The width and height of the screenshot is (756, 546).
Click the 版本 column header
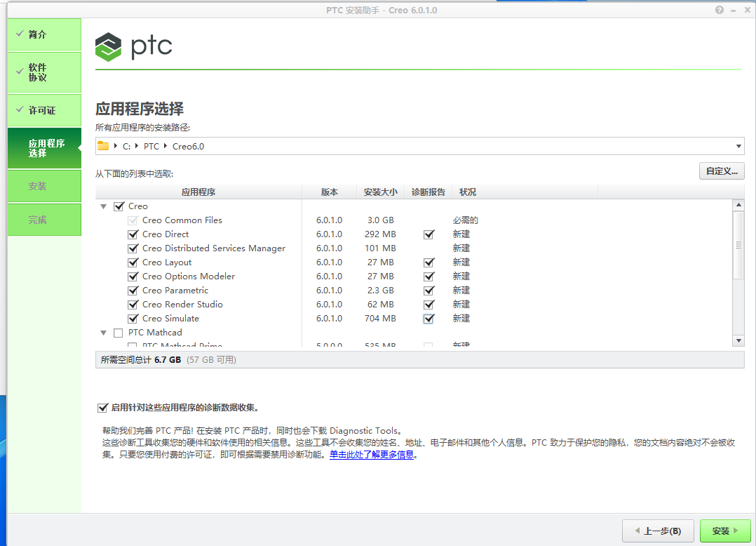pyautogui.click(x=330, y=192)
